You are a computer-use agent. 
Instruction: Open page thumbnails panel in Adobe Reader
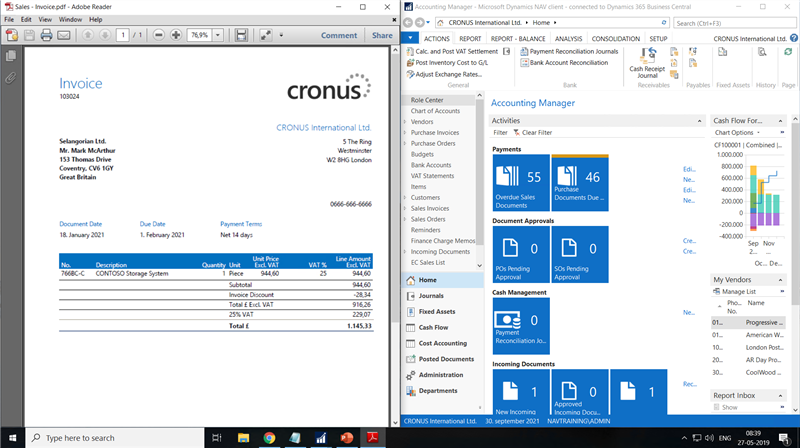click(11, 56)
